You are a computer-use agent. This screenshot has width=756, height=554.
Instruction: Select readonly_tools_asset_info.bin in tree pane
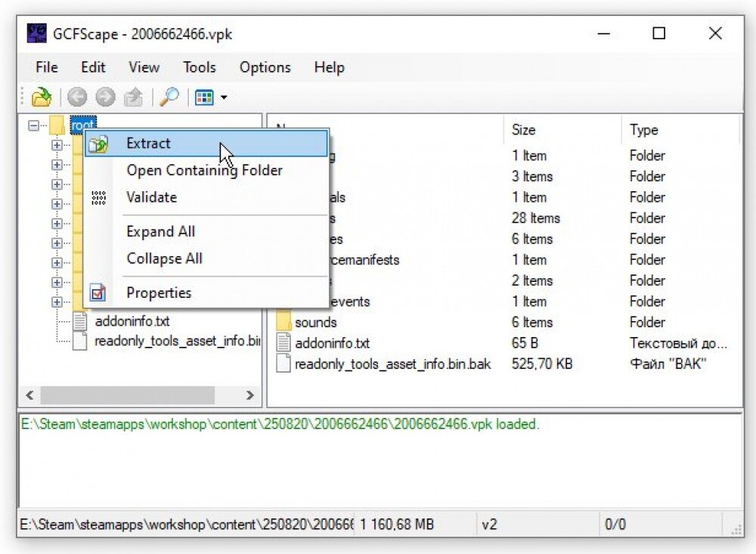178,341
